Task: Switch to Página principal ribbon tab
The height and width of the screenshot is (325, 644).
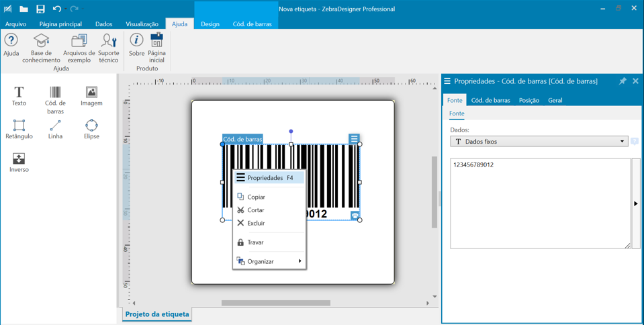Action: (61, 24)
